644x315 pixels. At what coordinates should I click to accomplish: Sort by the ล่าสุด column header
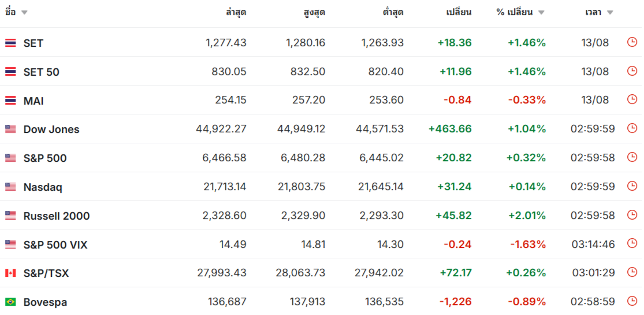pos(236,12)
